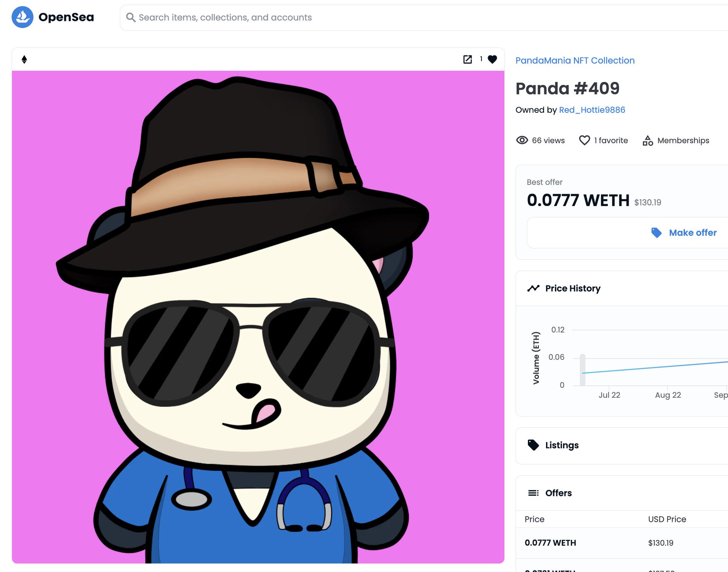Click the Listings tag icon
The width and height of the screenshot is (728, 572).
[x=533, y=445]
